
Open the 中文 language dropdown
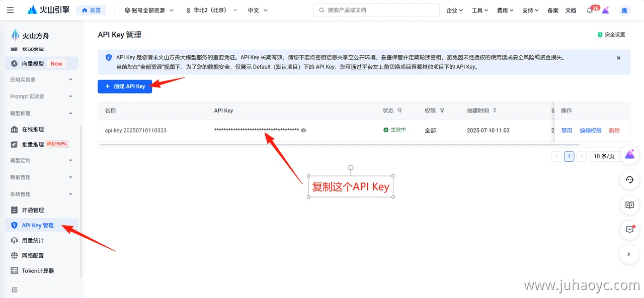pyautogui.click(x=258, y=10)
